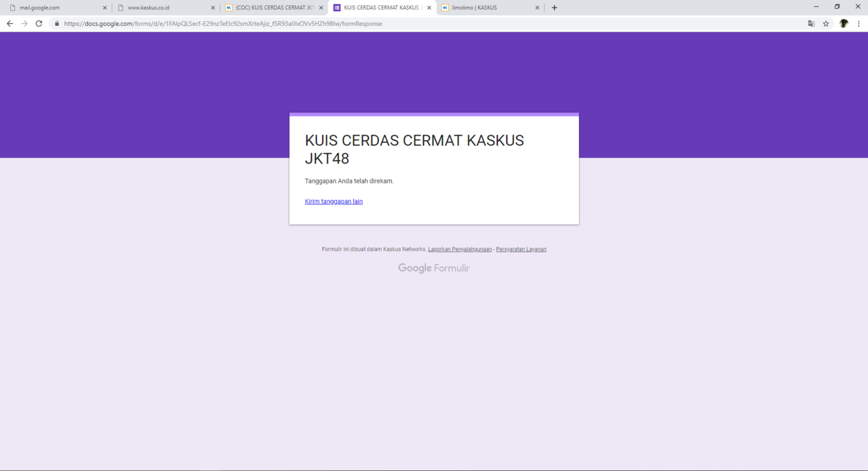Click the back navigation arrow
This screenshot has height=471, width=868.
9,23
